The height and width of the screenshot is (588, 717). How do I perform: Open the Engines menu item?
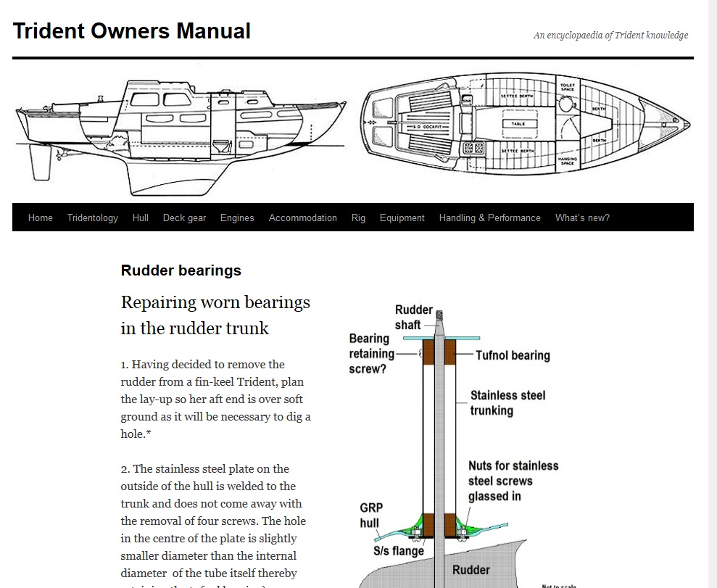(x=237, y=218)
